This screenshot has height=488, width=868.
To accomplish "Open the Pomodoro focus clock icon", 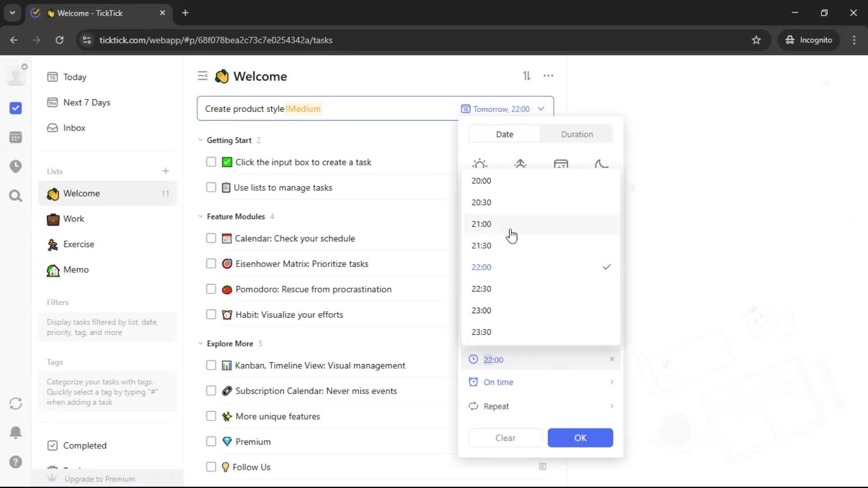I will [15, 166].
